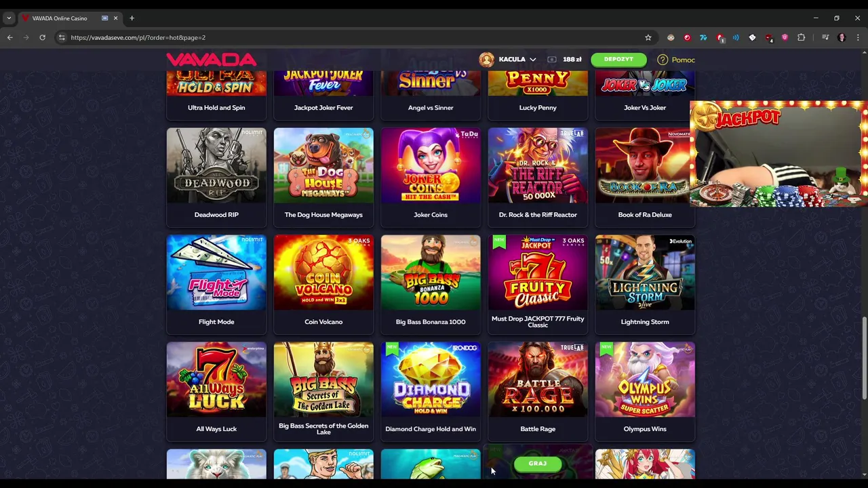
Task: Open a new browser tab
Action: click(132, 18)
